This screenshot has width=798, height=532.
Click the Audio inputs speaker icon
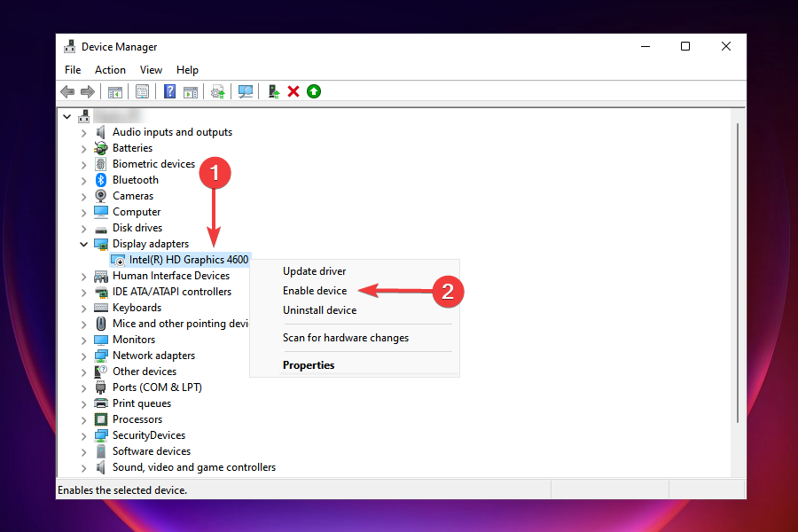pos(101,132)
